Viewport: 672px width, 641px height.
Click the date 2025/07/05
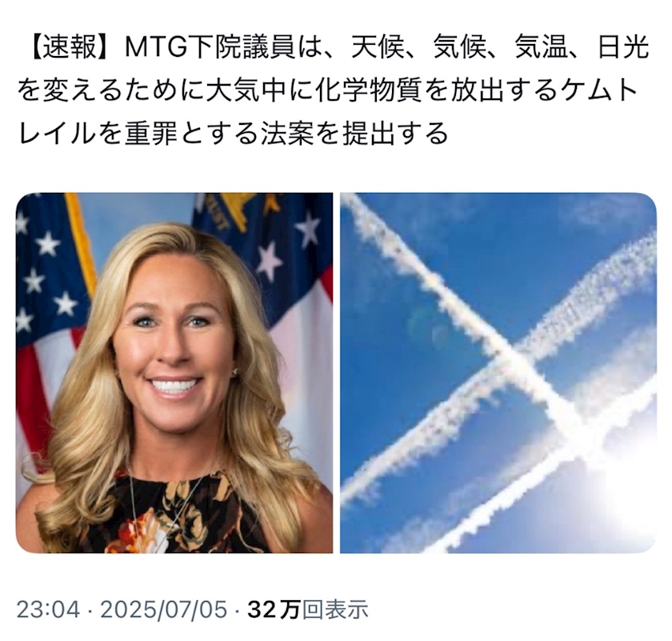coord(163,609)
